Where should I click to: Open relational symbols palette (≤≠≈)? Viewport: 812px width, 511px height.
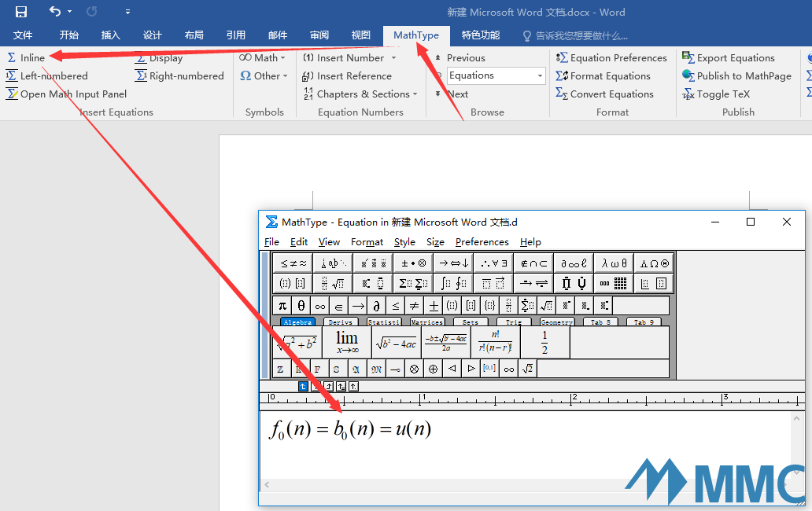pos(293,263)
